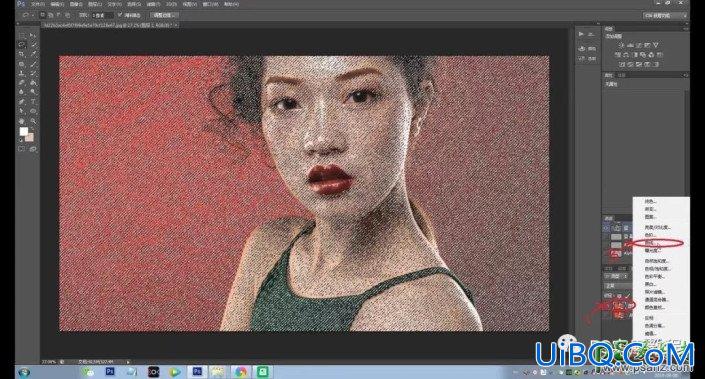Add Invert adjustment from Adjustments panel icons
The height and width of the screenshot is (379, 705).
pyautogui.click(x=622, y=64)
